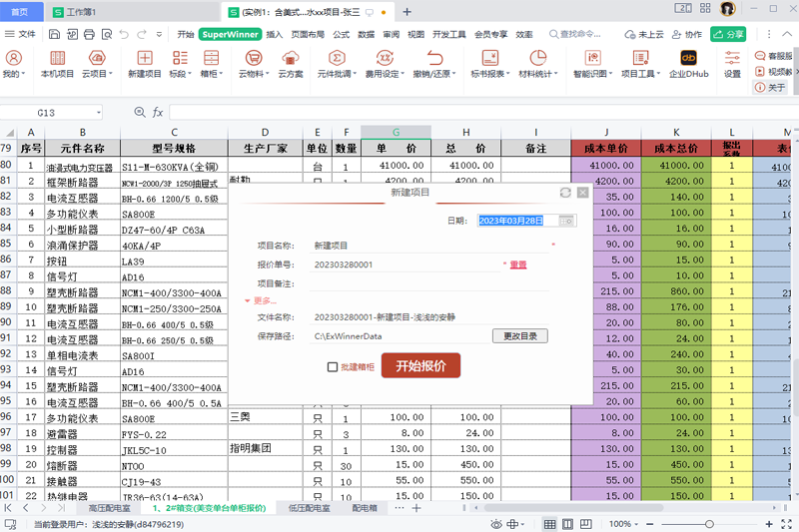Viewport: 799px width, 532px height.
Task: Click the fx insert function icon
Action: click(157, 113)
